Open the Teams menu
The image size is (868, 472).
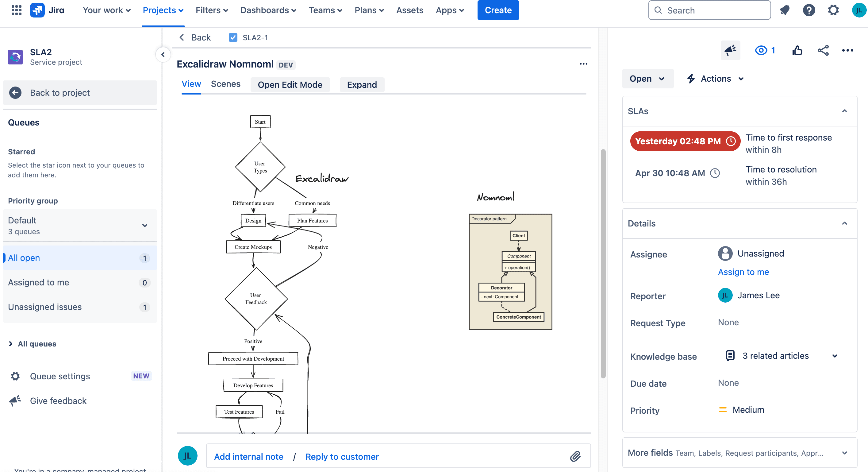tap(325, 10)
